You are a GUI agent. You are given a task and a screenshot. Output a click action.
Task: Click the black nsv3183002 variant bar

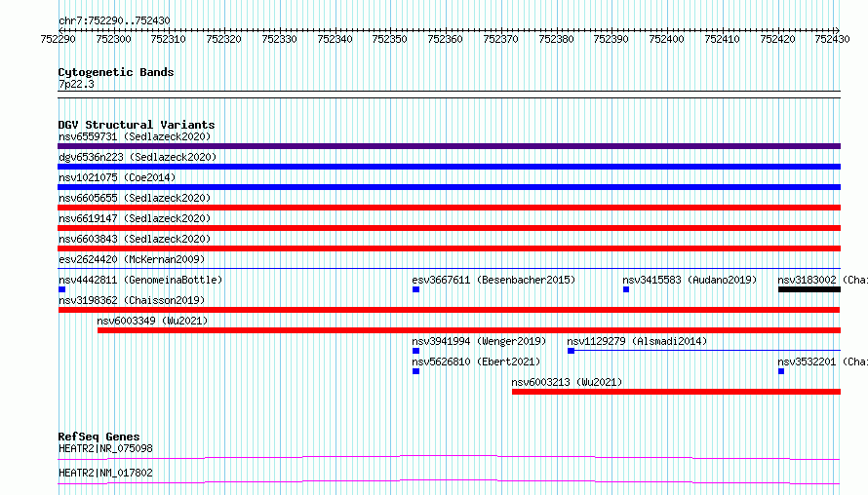point(809,289)
